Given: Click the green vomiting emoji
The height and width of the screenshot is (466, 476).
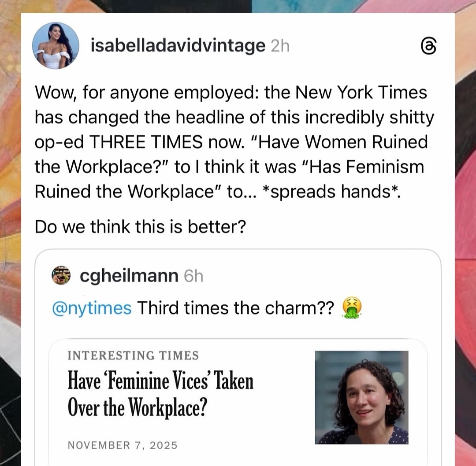Looking at the screenshot, I should tap(351, 308).
